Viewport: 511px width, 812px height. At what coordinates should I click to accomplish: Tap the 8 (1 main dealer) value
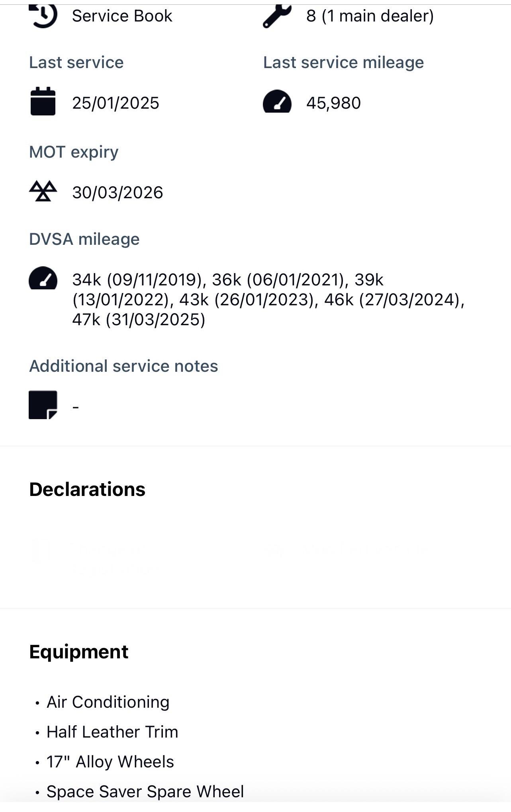[x=370, y=16]
